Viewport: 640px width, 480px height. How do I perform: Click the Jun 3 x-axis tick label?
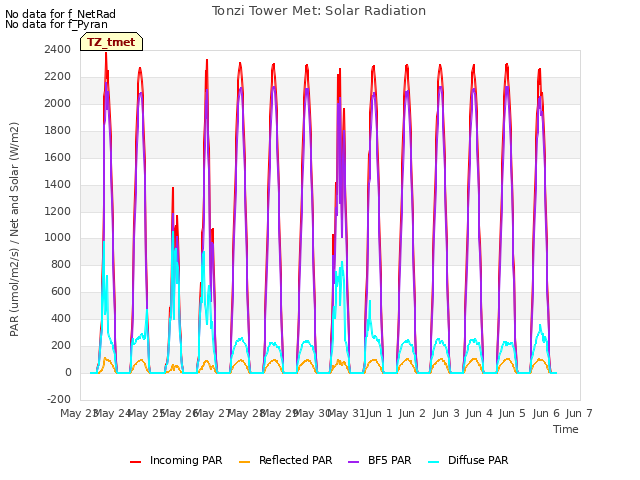point(446,413)
